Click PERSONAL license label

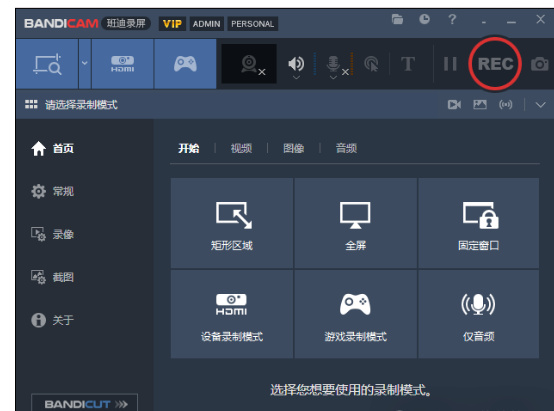click(x=252, y=24)
